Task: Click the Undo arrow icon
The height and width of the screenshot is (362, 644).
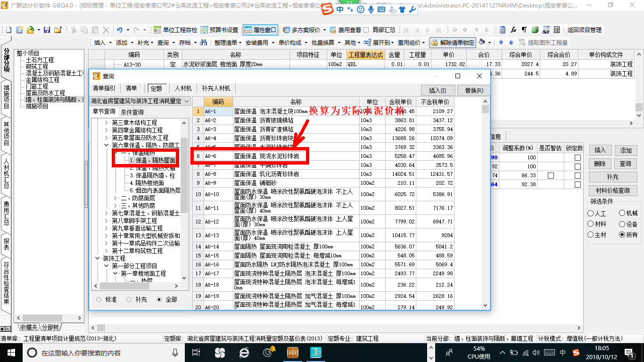Action: click(x=120, y=30)
